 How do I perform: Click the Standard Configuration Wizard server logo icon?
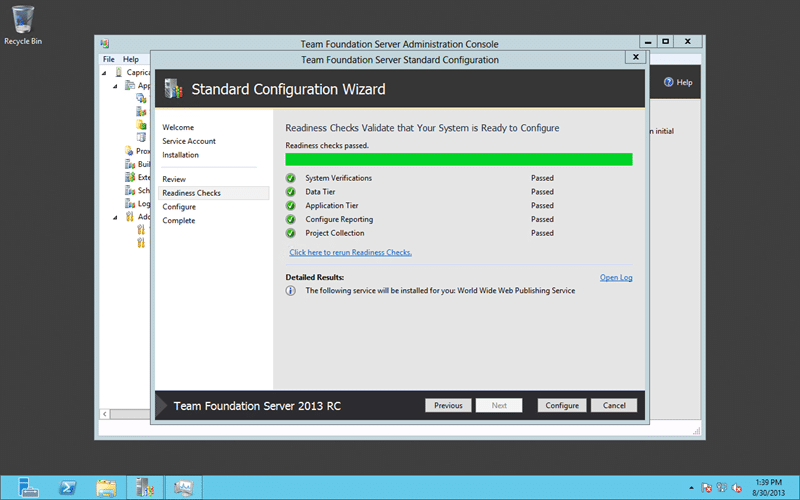(173, 89)
